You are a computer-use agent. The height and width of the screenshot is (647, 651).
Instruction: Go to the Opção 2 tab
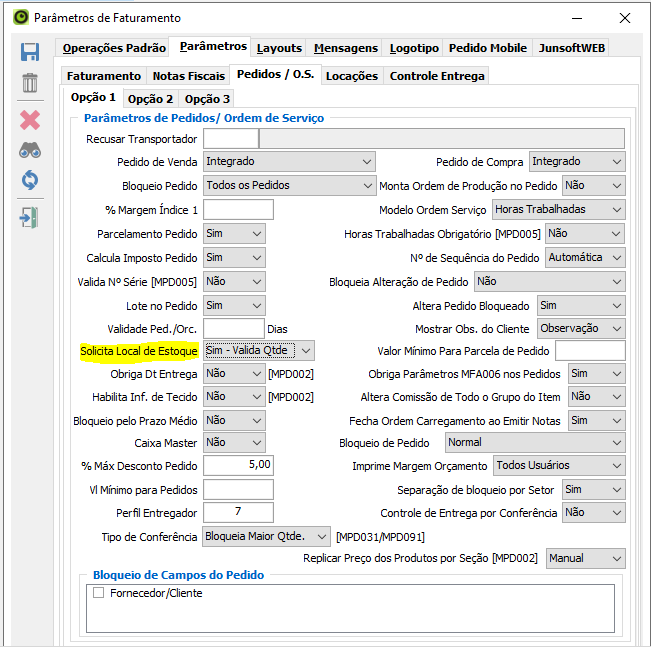pyautogui.click(x=150, y=99)
